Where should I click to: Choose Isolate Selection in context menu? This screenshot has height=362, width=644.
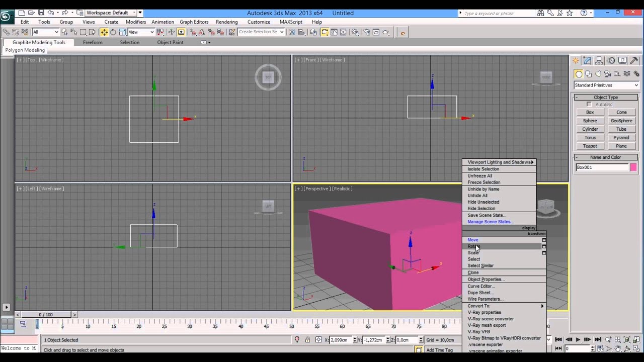click(x=483, y=169)
